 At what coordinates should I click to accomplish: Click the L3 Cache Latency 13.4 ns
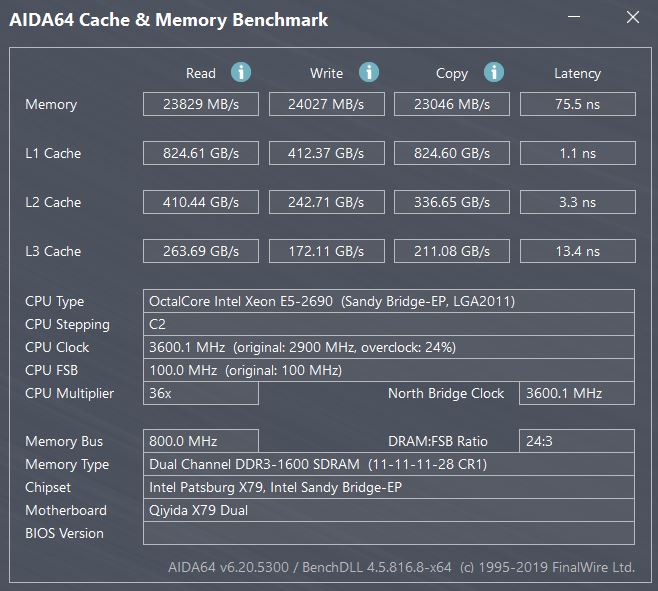pyautogui.click(x=577, y=251)
